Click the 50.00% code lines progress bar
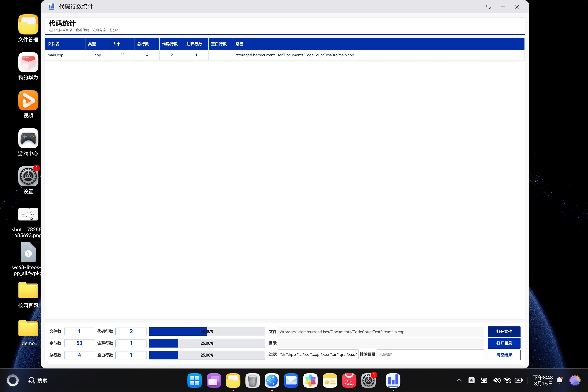Screen dimensions: 588x392 [x=207, y=332]
